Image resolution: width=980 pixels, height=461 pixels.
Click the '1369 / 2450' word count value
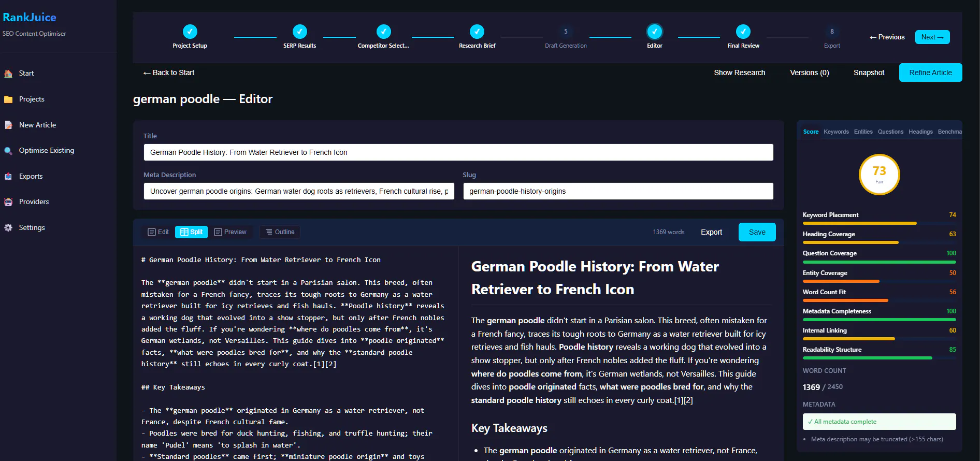click(823, 387)
